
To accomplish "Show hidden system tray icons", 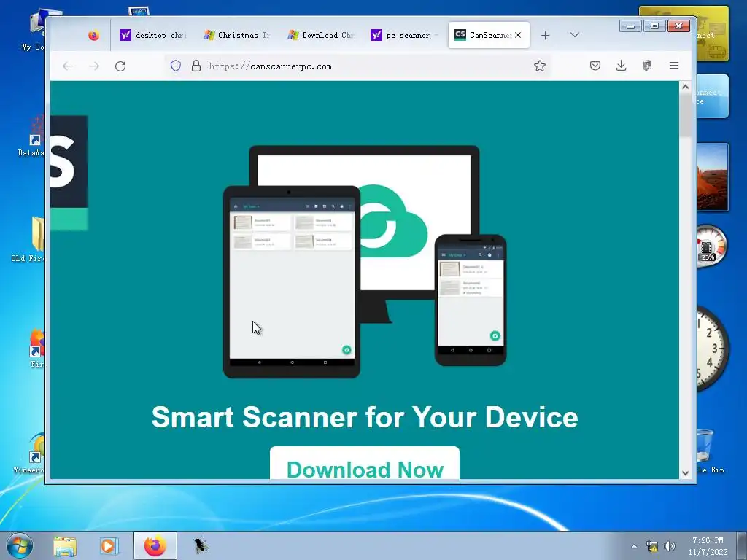I will point(634,546).
